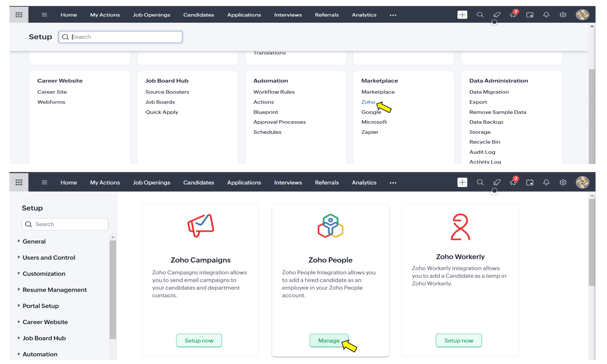Viewport: 607px width, 364px height.
Task: Click the three-dot more icon in lower navbar
Action: [x=393, y=183]
